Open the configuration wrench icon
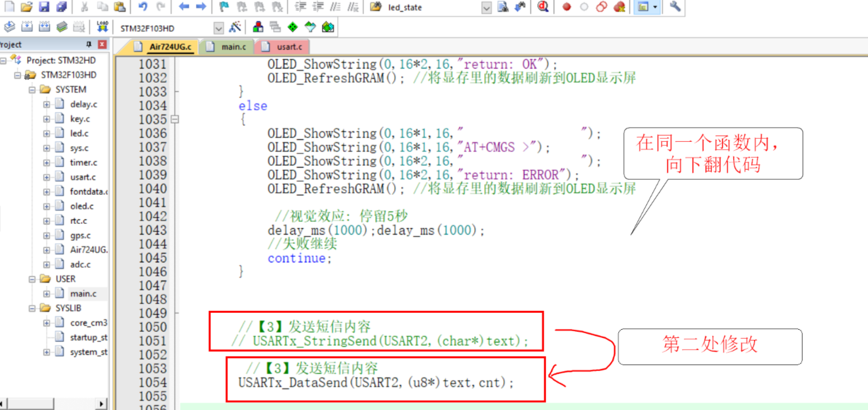This screenshot has height=410, width=868. pyautogui.click(x=675, y=7)
